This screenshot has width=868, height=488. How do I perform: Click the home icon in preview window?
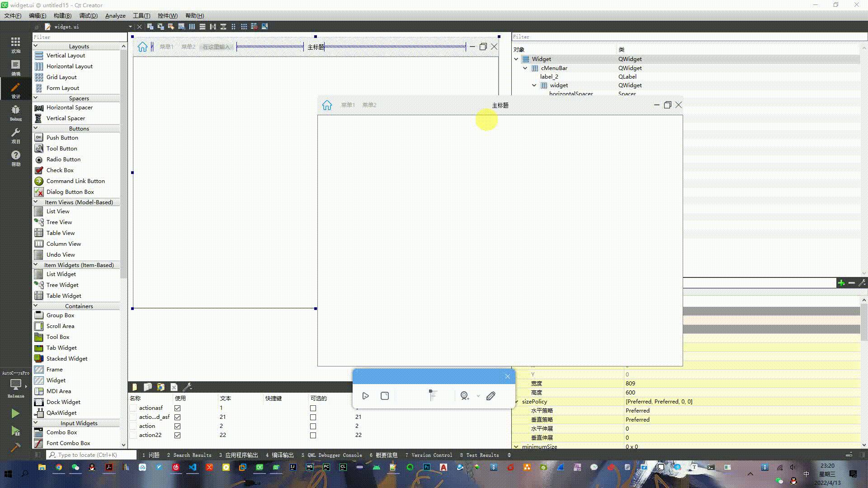tap(327, 105)
